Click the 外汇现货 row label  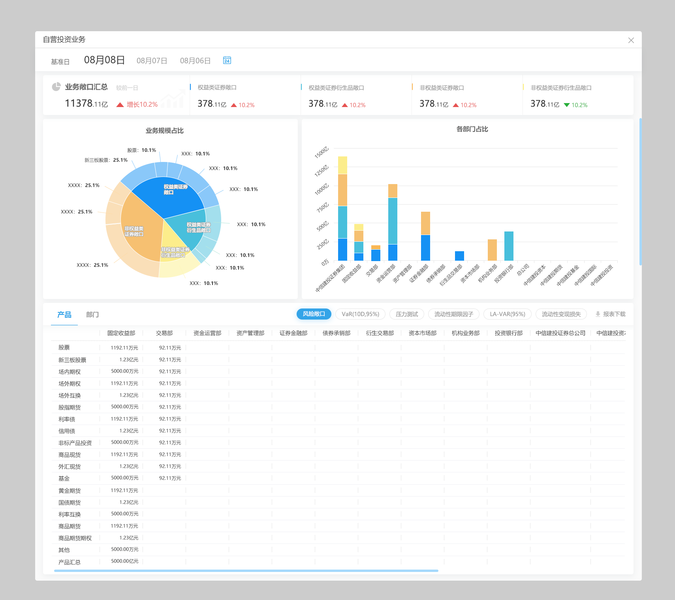[x=69, y=466]
